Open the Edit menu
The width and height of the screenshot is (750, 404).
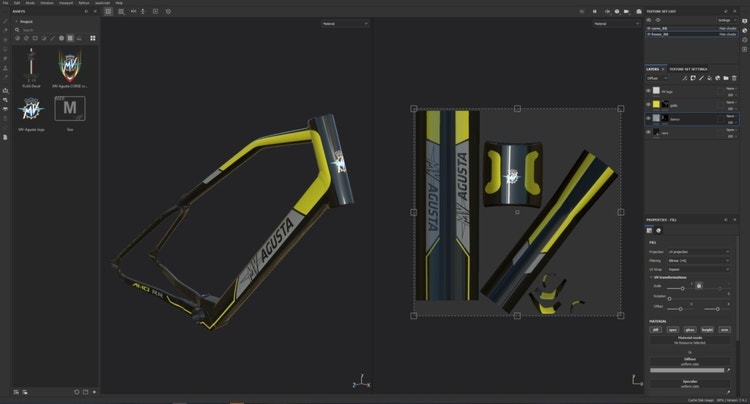[x=17, y=3]
